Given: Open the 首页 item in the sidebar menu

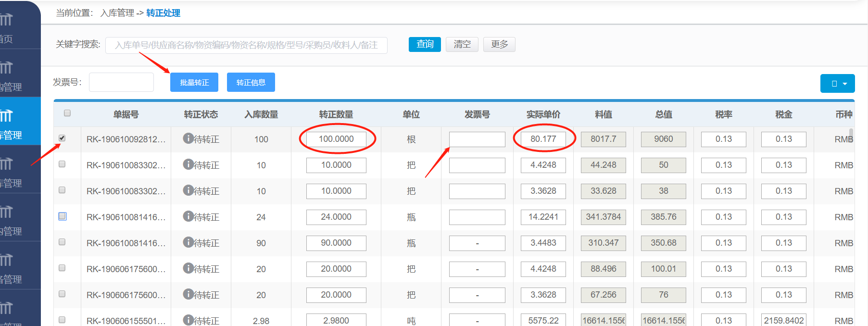Looking at the screenshot, I should click(7, 39).
